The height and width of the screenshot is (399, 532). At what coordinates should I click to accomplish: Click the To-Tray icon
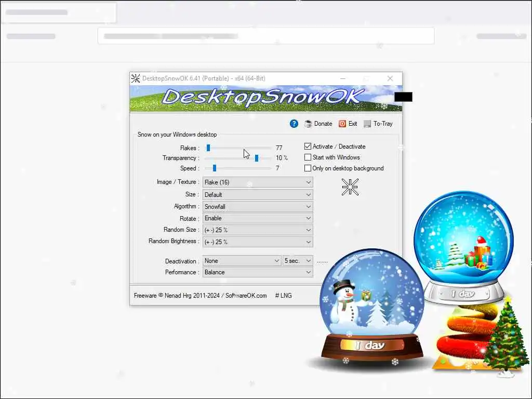click(x=367, y=124)
